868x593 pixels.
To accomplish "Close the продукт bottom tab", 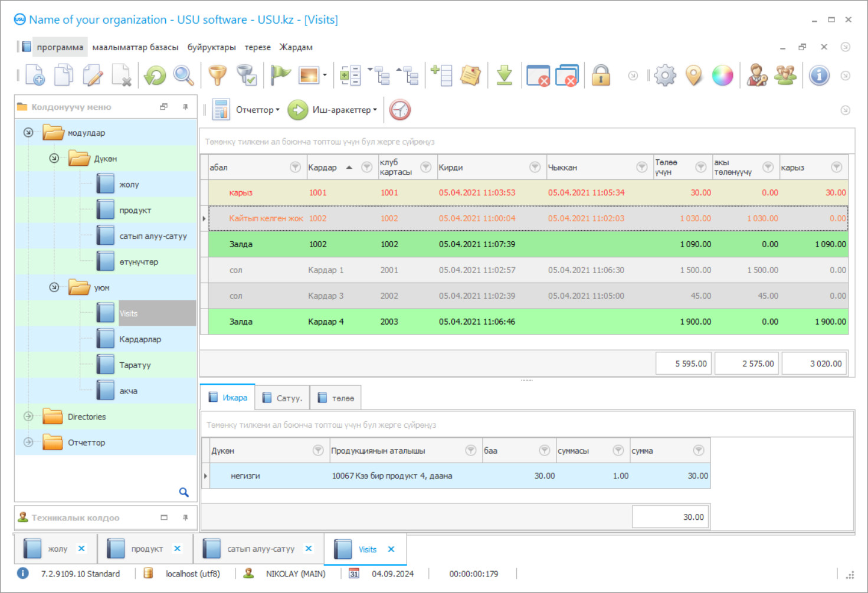I will coord(177,549).
